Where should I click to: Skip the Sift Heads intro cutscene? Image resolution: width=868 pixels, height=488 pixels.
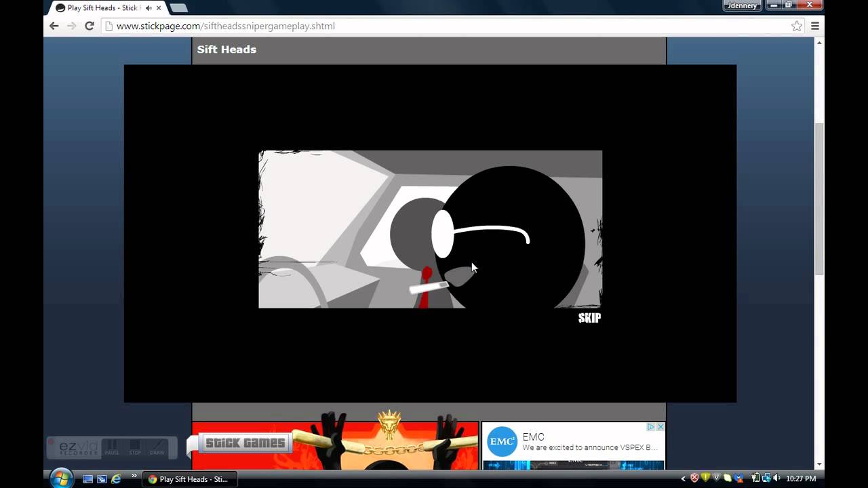589,318
